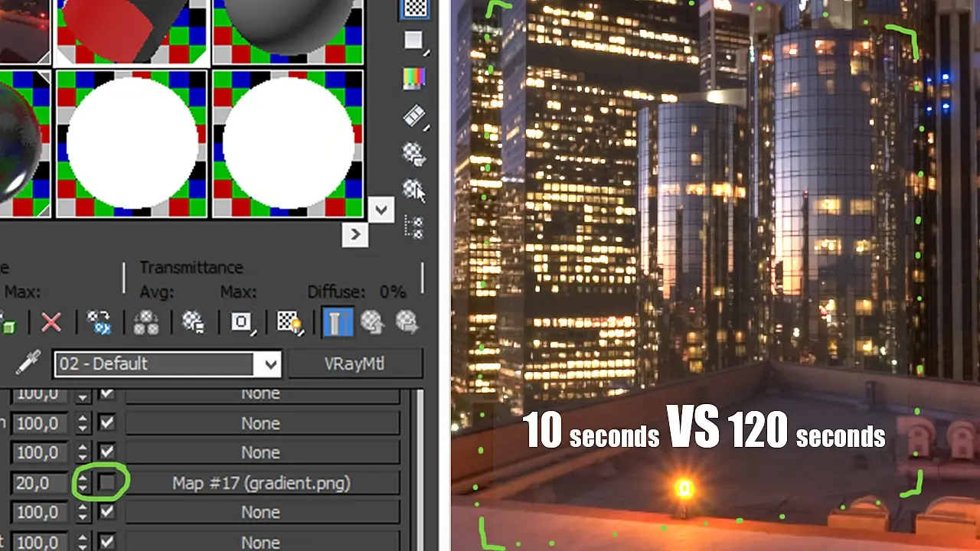Viewport: 980px width, 551px height.
Task: Click the spinner arrows next to the 20,0 value
Action: pyautogui.click(x=83, y=483)
